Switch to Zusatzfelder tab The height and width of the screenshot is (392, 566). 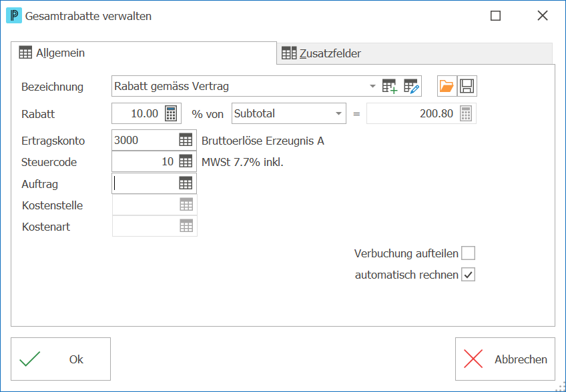click(x=414, y=53)
